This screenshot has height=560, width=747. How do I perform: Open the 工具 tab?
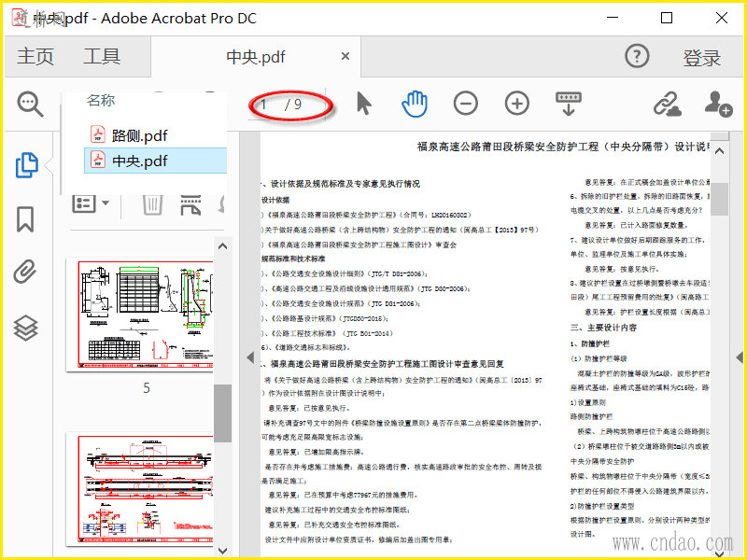(102, 56)
